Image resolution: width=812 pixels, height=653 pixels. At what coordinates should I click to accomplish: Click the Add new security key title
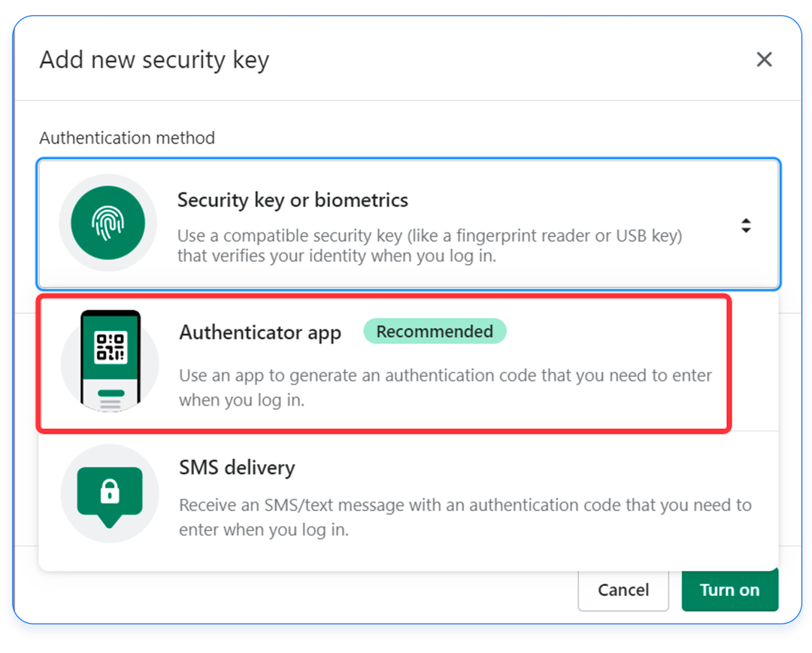coord(154,60)
